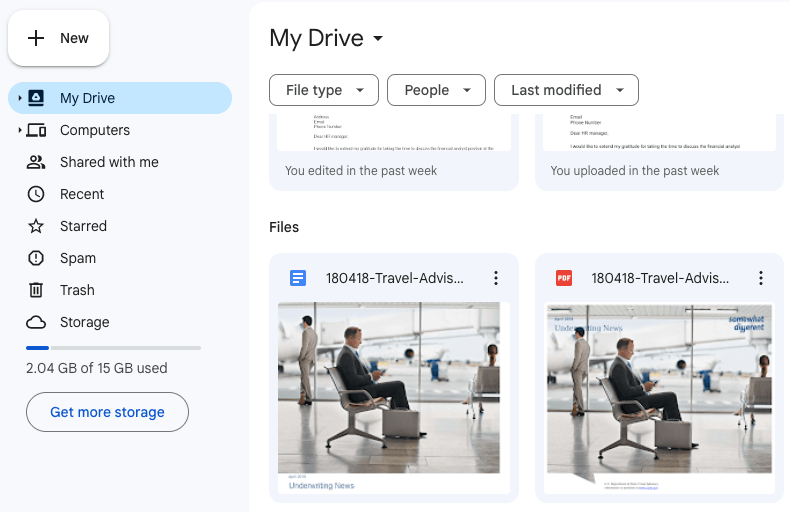Open My Drive in sidebar
This screenshot has width=790, height=512.
(x=87, y=98)
